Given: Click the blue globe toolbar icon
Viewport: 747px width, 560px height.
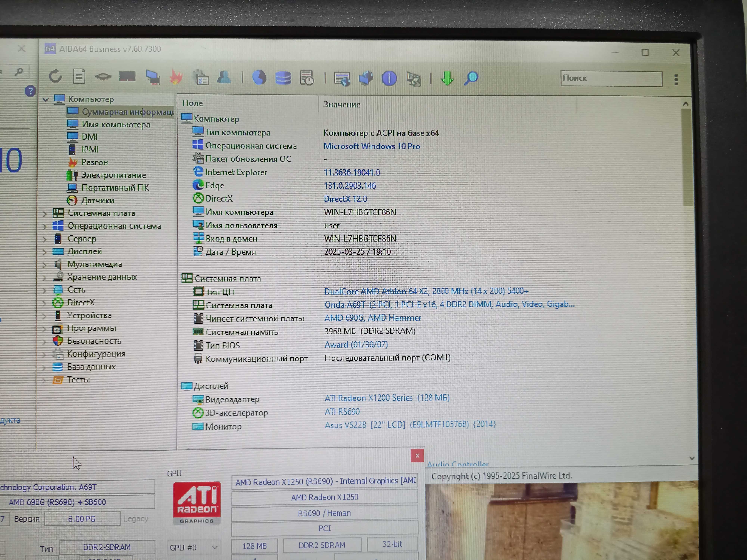Looking at the screenshot, I should click(x=259, y=78).
